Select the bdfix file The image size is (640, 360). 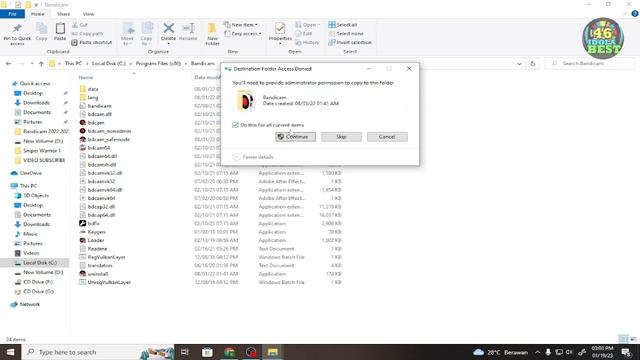[x=93, y=224]
